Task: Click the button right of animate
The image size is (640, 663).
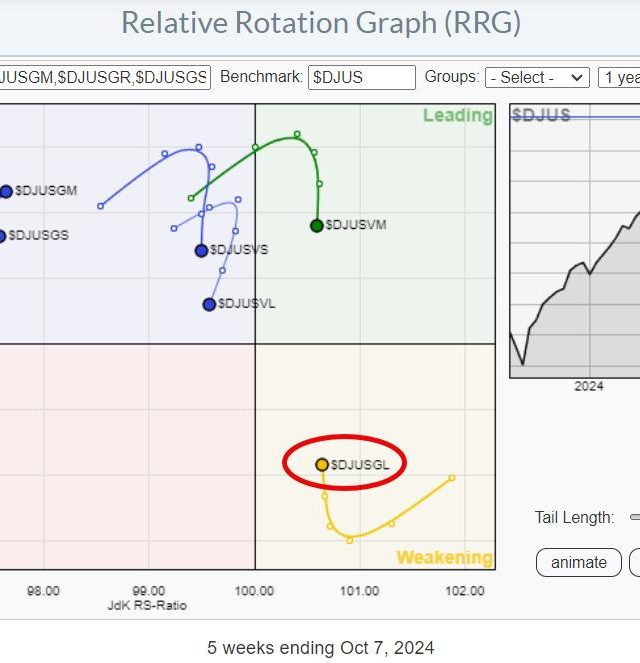Action: pyautogui.click(x=635, y=562)
